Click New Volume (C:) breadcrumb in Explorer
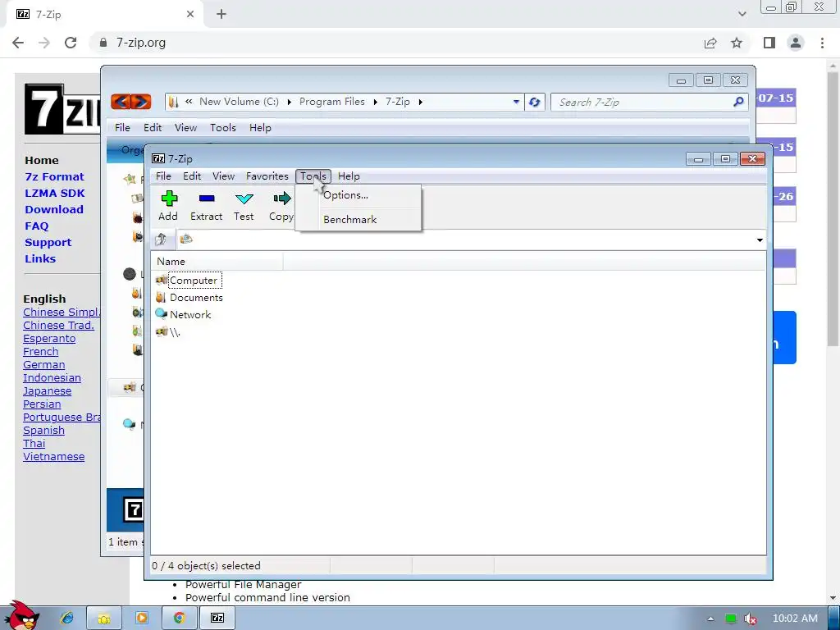840x630 pixels. (x=239, y=101)
